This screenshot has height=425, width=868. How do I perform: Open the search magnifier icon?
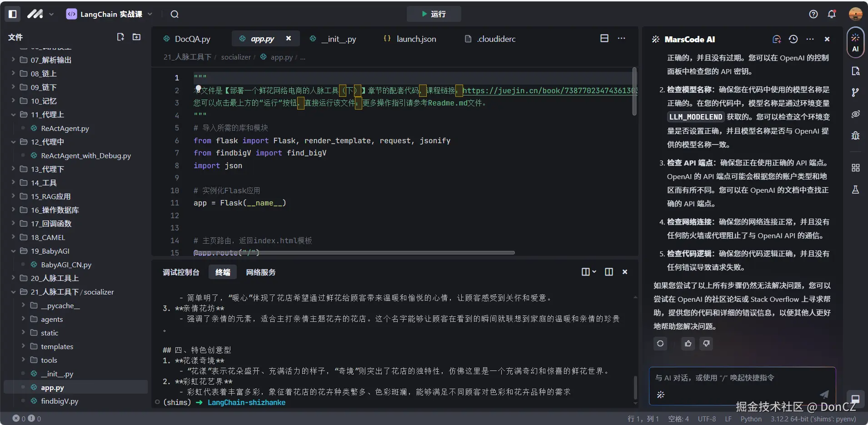(175, 14)
